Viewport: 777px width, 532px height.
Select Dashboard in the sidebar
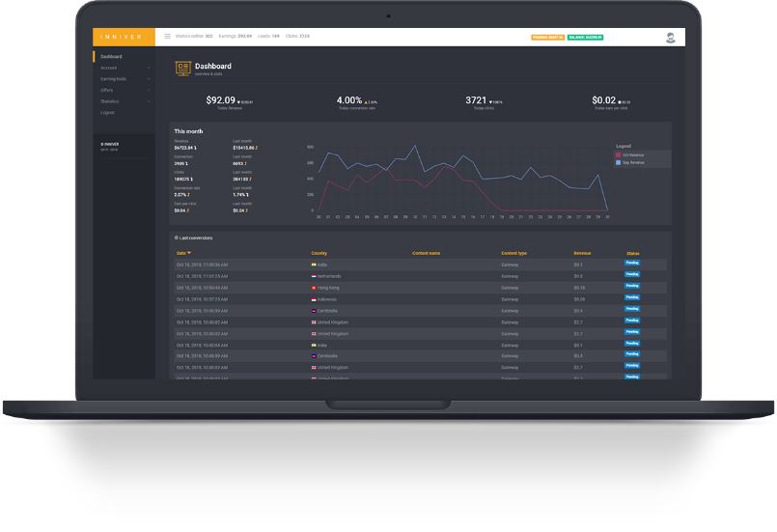click(x=111, y=57)
